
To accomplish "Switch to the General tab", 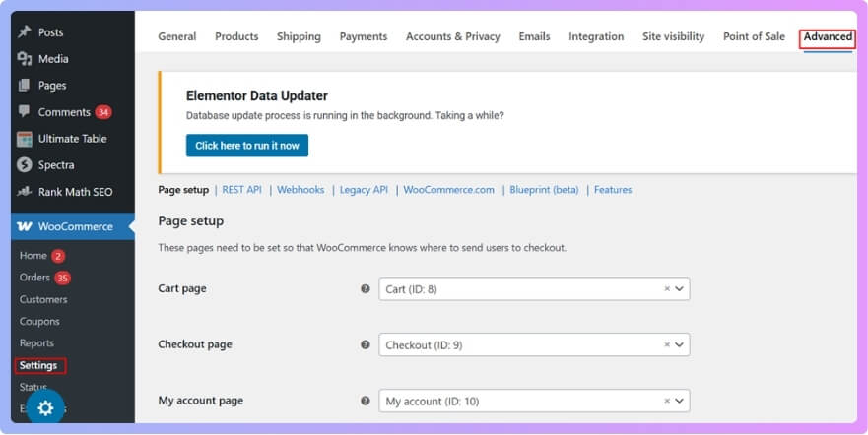I will pyautogui.click(x=177, y=36).
